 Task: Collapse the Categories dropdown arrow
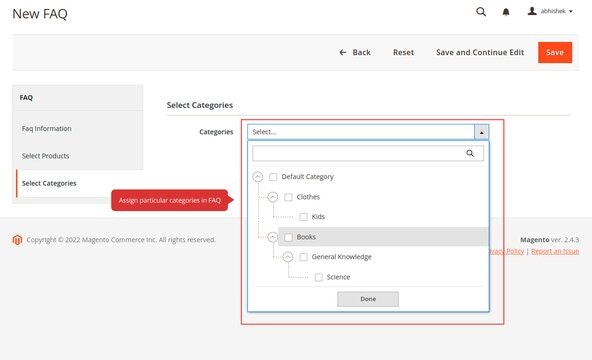481,132
